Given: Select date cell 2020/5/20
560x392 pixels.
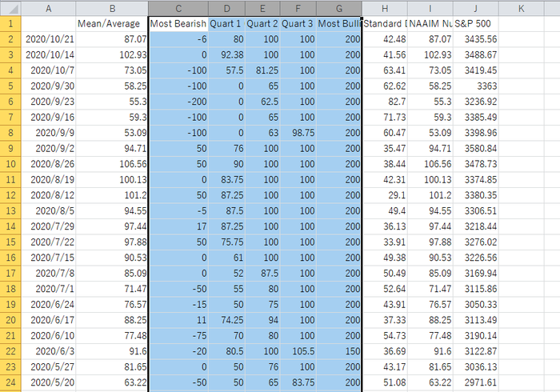Looking at the screenshot, I should (x=49, y=382).
